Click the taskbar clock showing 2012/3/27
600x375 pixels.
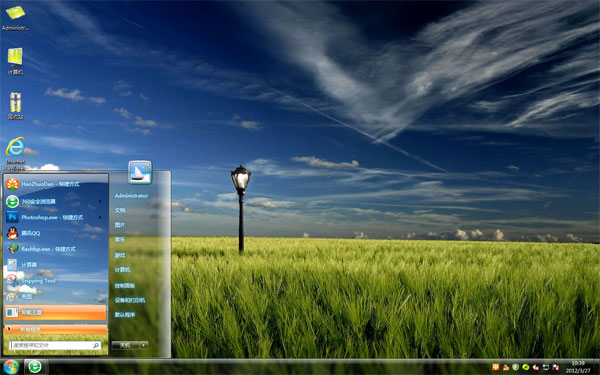point(578,367)
